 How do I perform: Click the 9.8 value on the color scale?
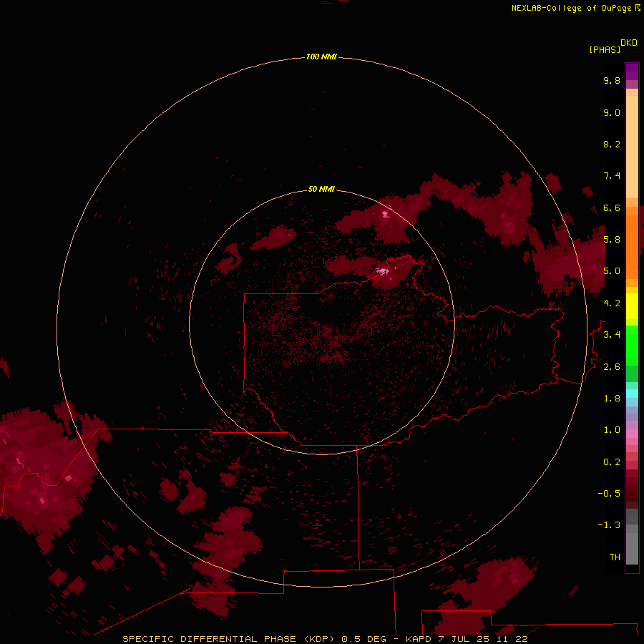click(x=612, y=80)
